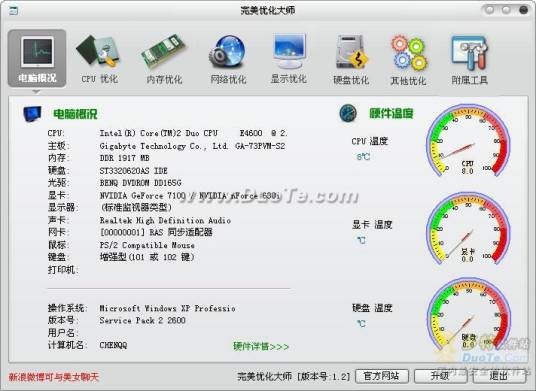The width and height of the screenshot is (536, 391).
Task: Open 硬盘优化 hard disk optimization
Action: click(351, 59)
